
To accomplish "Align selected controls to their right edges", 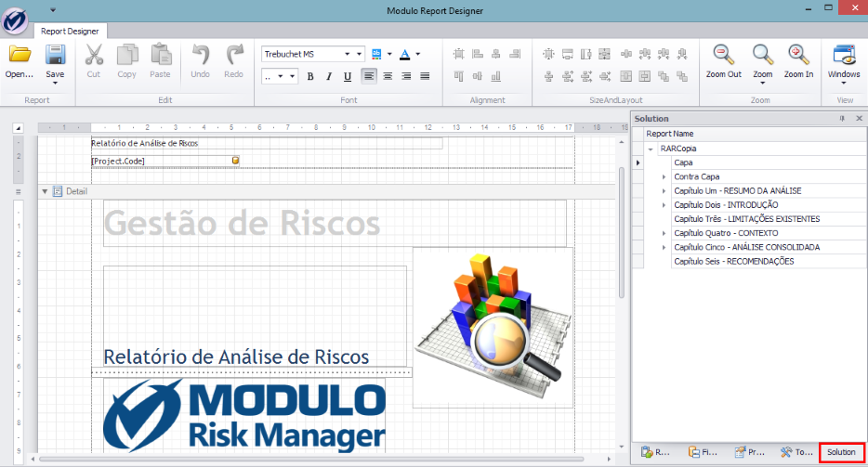I will coord(515,54).
